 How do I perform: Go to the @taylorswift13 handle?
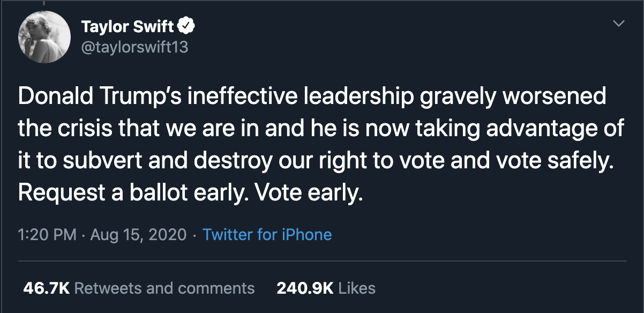coord(134,47)
